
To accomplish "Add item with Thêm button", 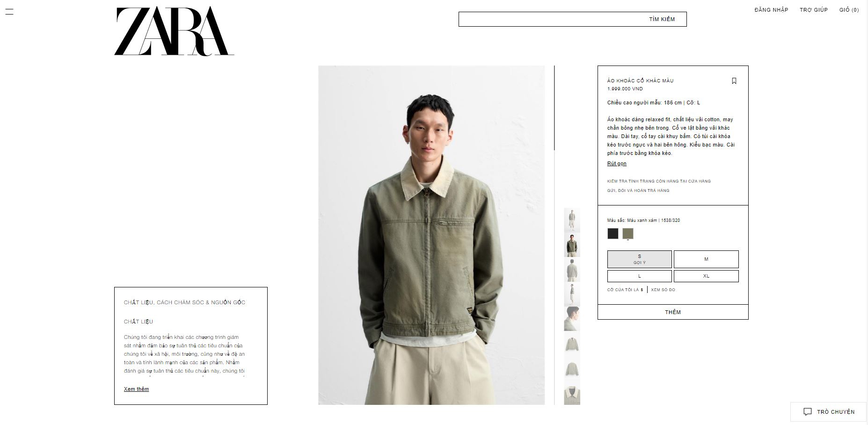I will click(x=673, y=312).
